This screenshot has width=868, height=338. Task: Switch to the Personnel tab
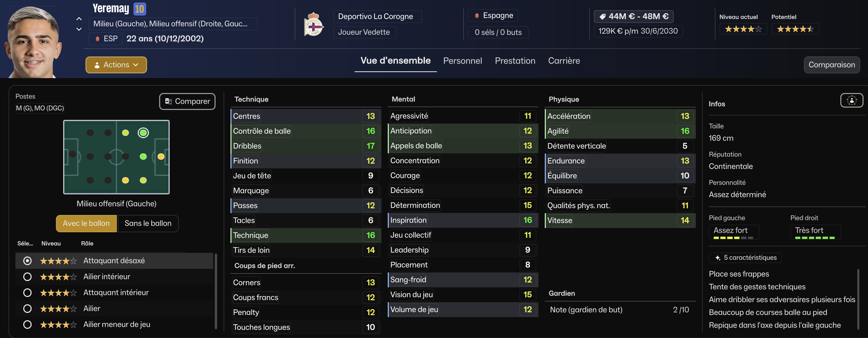(462, 61)
